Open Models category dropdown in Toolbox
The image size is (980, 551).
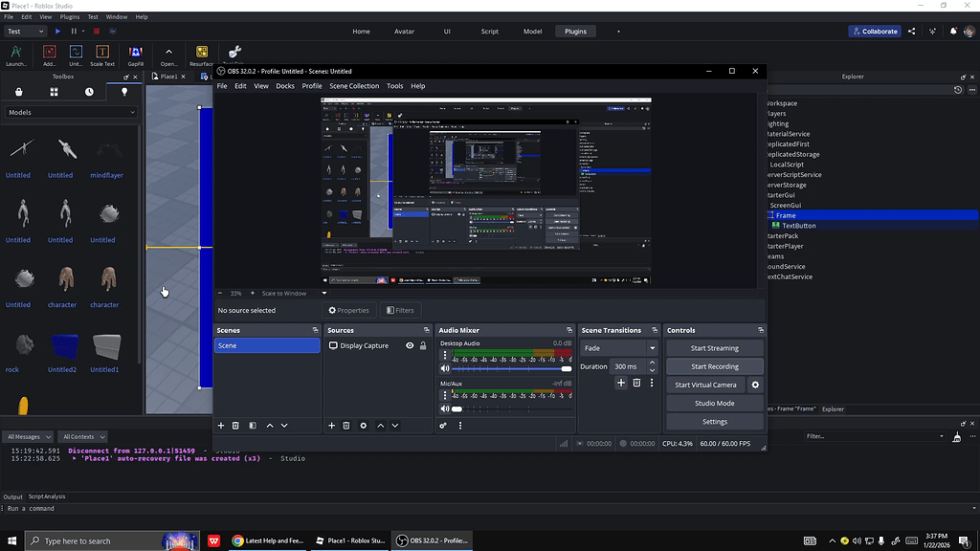(x=71, y=113)
